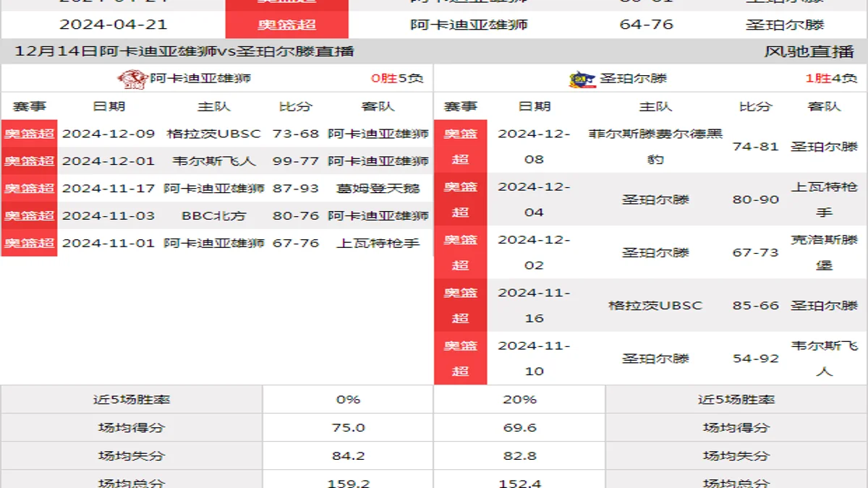Screen dimensions: 868x488
Task: Click the 20% win rate value
Action: [519, 399]
